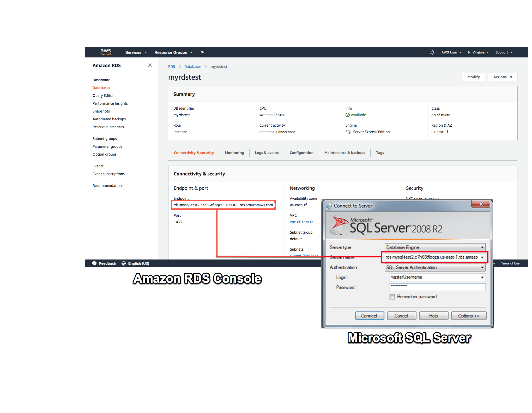The image size is (532, 413).
Task: Click the globe language icon
Action: click(x=124, y=263)
